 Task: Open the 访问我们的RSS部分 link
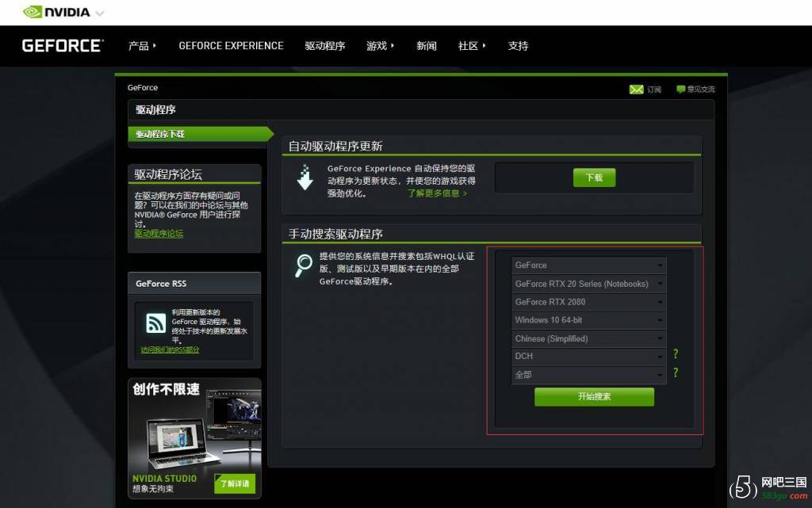click(x=170, y=349)
